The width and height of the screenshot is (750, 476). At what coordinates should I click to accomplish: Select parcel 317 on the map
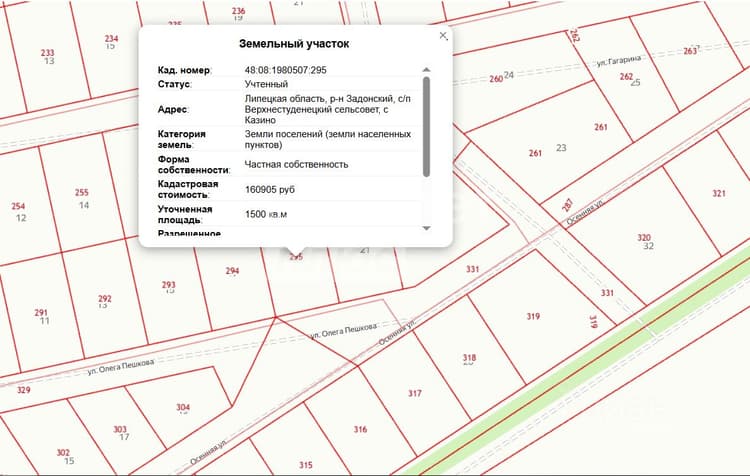[x=415, y=393]
